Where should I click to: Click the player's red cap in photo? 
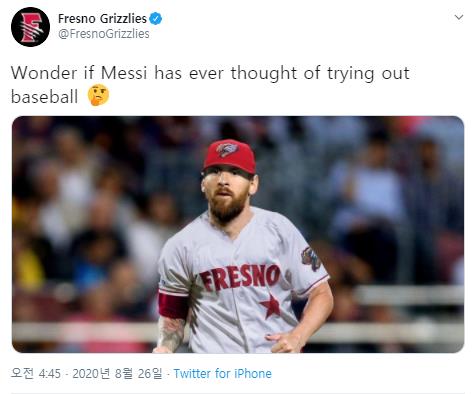(230, 157)
